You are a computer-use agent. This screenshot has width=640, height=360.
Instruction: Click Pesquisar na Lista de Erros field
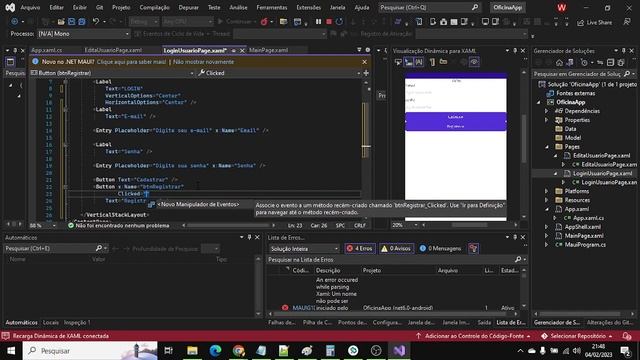coord(396,260)
